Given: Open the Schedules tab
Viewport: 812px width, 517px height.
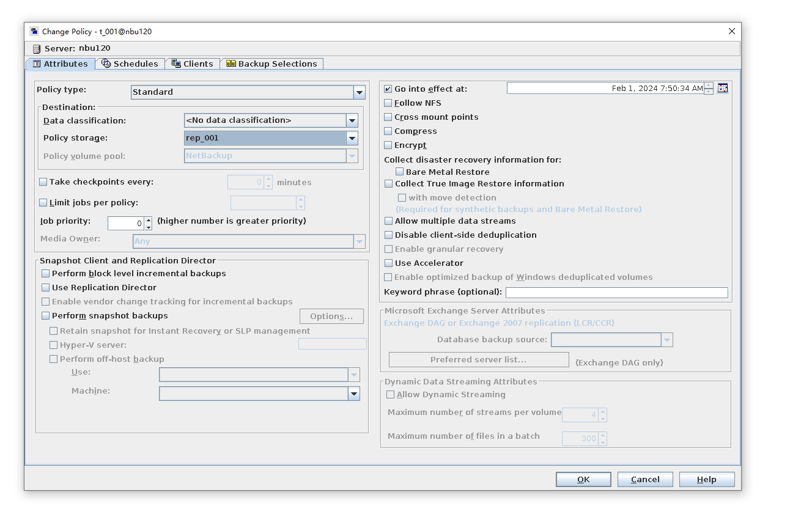Looking at the screenshot, I should tap(130, 64).
